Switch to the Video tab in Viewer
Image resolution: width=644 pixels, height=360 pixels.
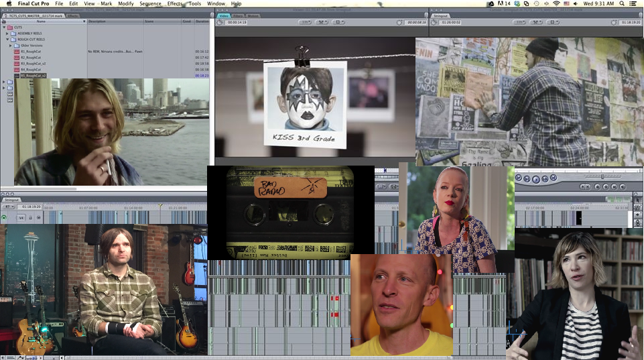[x=224, y=15]
